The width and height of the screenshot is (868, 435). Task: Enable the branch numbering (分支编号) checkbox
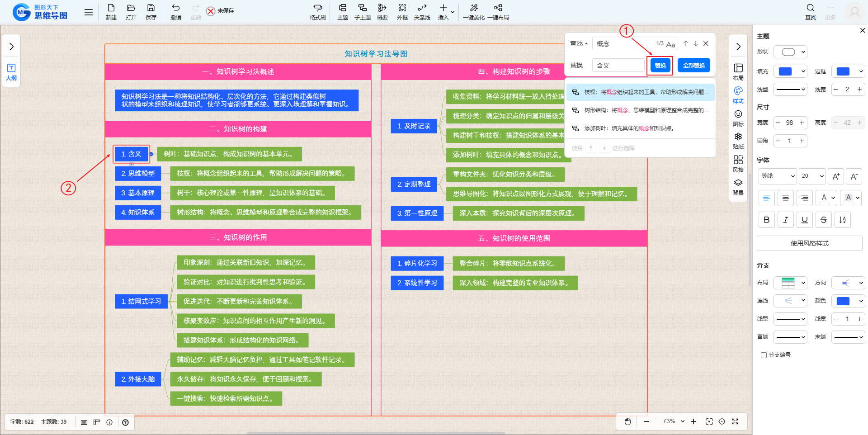[764, 355]
